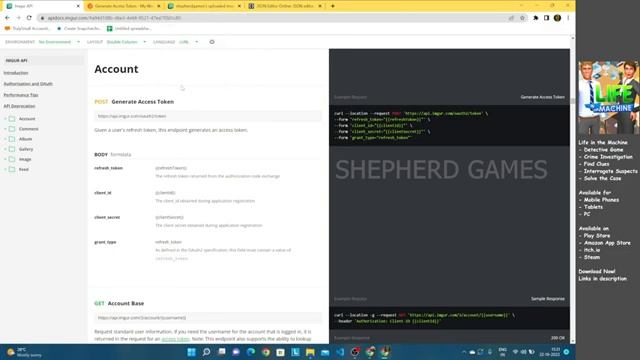
Task: Open Create Snapchat bookmark
Action: (78, 29)
